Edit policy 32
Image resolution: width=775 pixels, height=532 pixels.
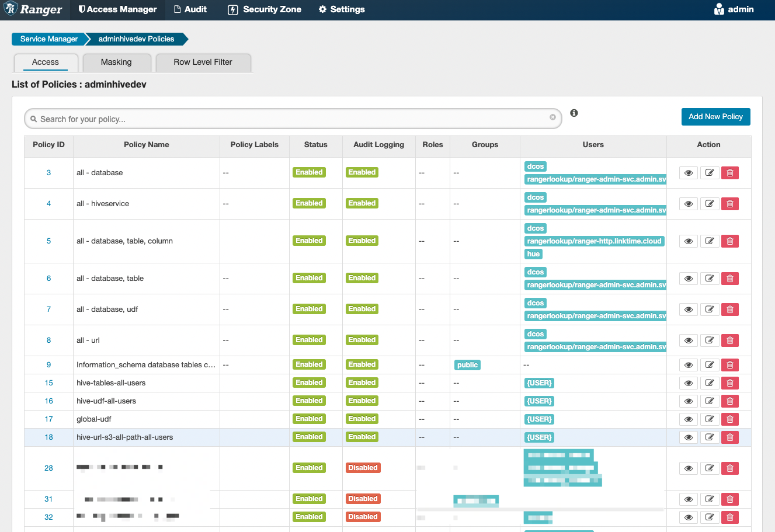coord(710,517)
